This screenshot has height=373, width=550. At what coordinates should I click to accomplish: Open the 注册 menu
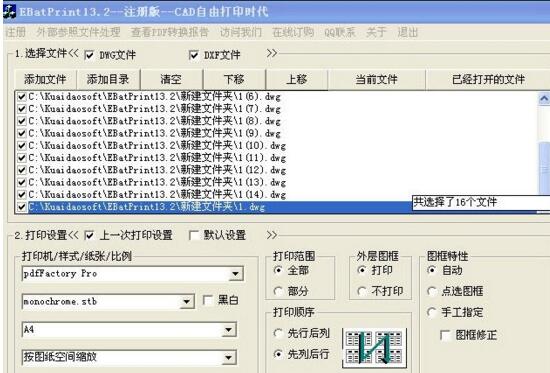click(x=16, y=32)
